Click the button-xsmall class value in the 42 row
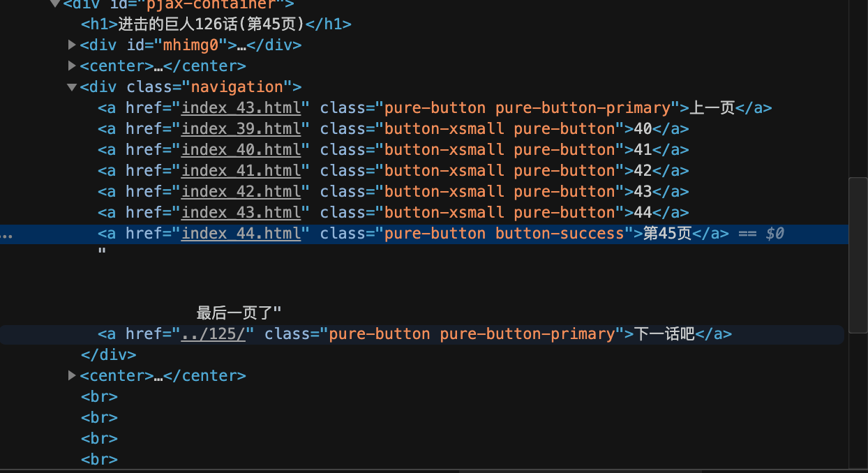This screenshot has height=473, width=868. pyautogui.click(x=500, y=171)
